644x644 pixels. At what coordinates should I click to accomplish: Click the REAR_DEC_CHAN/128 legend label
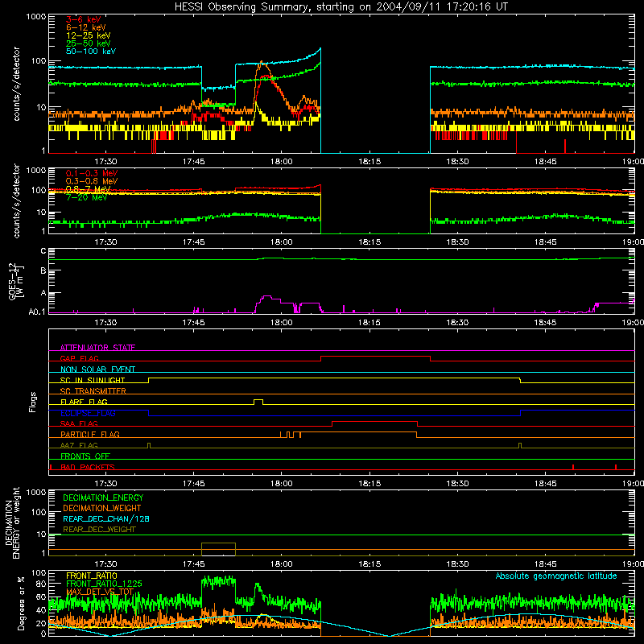click(x=106, y=518)
